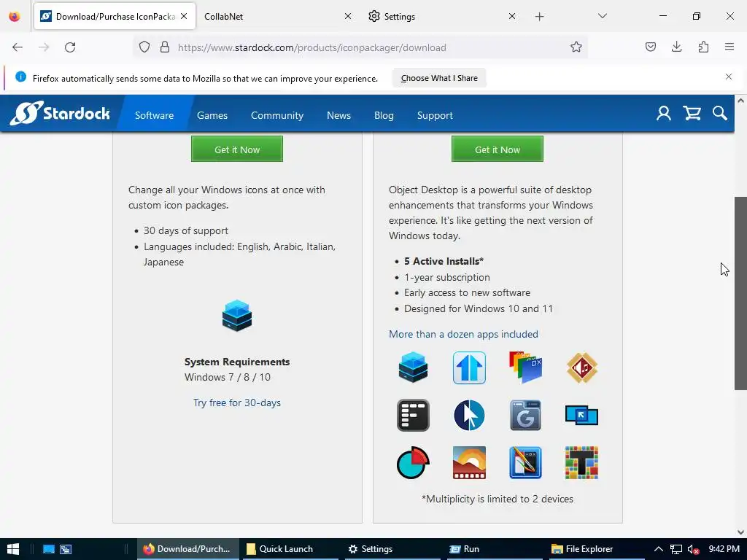Screen dimensions: 747x560
Task: Open the Software nav menu
Action: 154,115
